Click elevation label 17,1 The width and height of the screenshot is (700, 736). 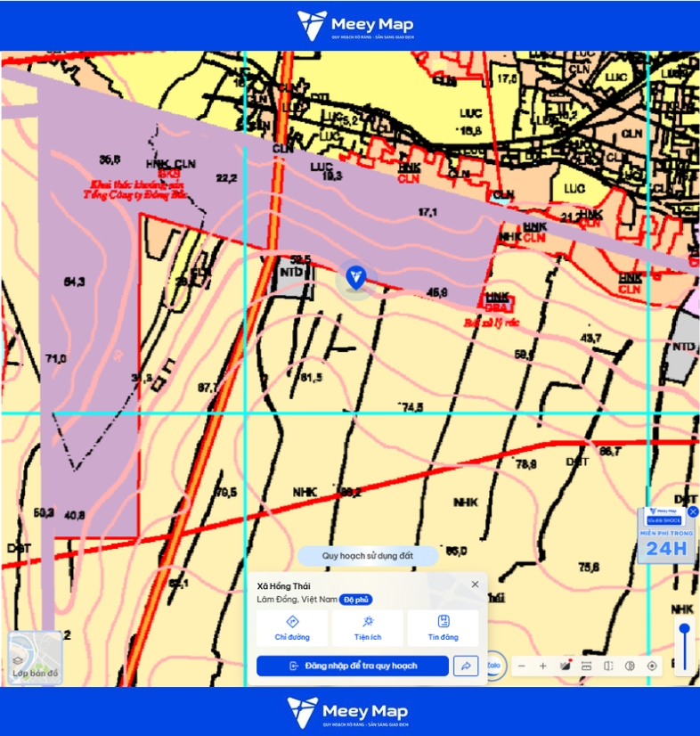point(427,212)
